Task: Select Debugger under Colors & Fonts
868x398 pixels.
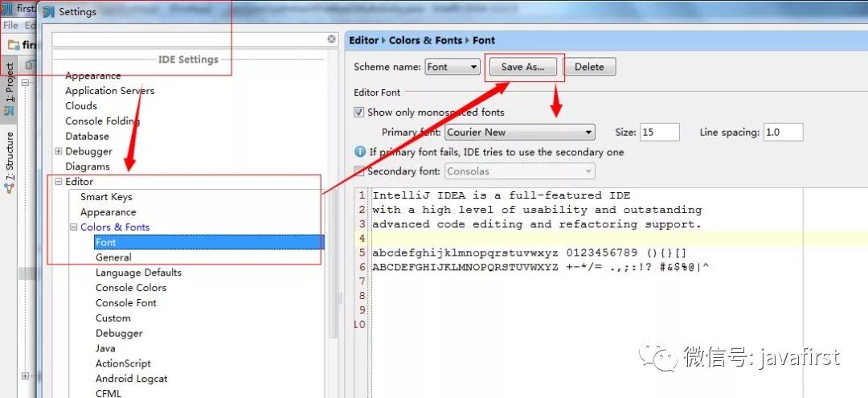Action: (119, 333)
